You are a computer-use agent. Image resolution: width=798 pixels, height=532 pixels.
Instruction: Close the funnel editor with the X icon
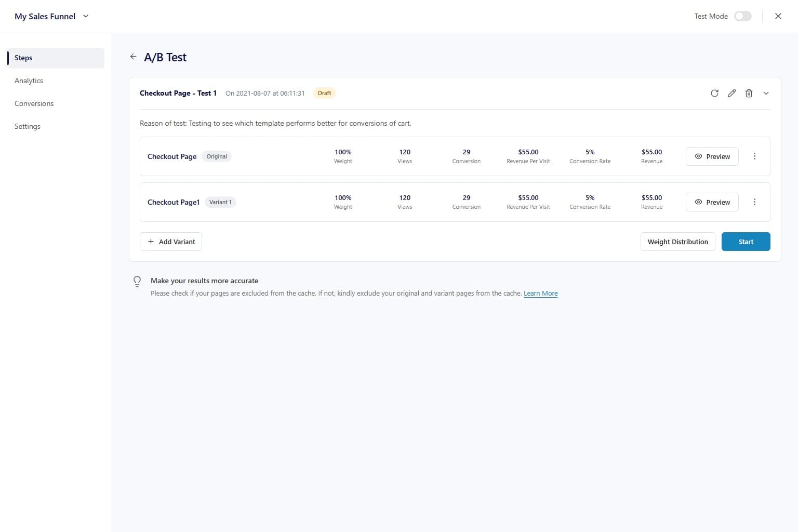[778, 16]
